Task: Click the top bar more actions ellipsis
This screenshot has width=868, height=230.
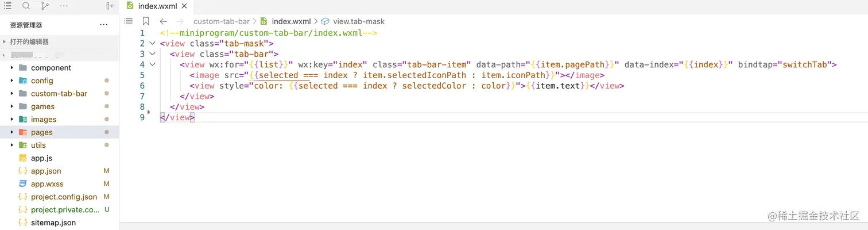Action: pyautogui.click(x=64, y=6)
